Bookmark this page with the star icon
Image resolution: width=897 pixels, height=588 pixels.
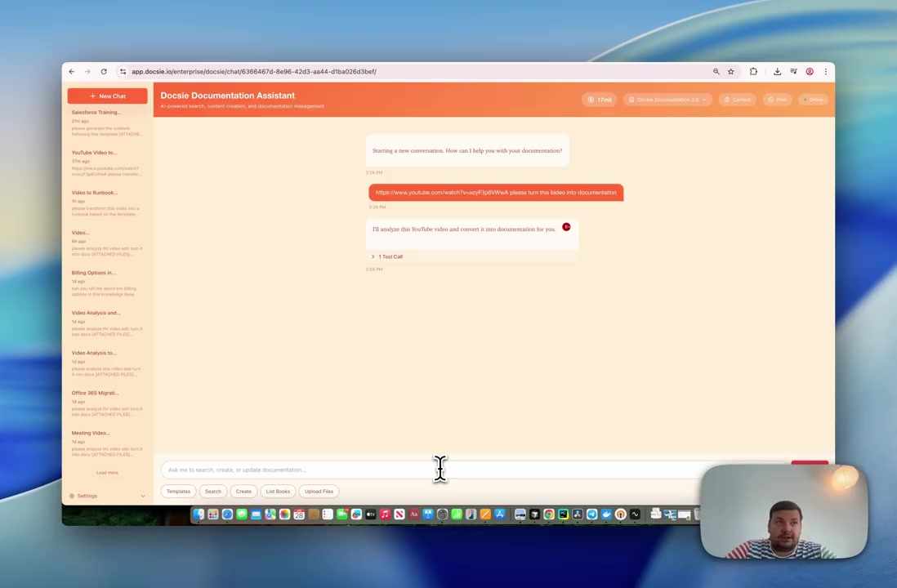click(730, 72)
